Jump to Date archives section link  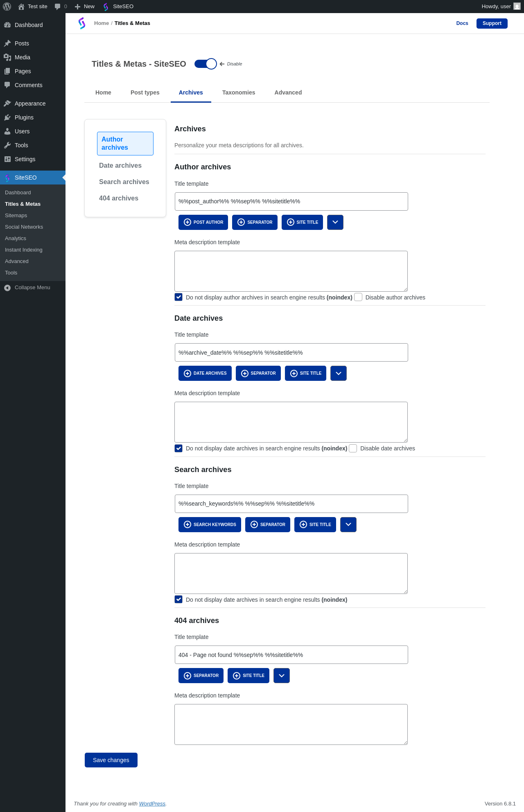pyautogui.click(x=120, y=165)
